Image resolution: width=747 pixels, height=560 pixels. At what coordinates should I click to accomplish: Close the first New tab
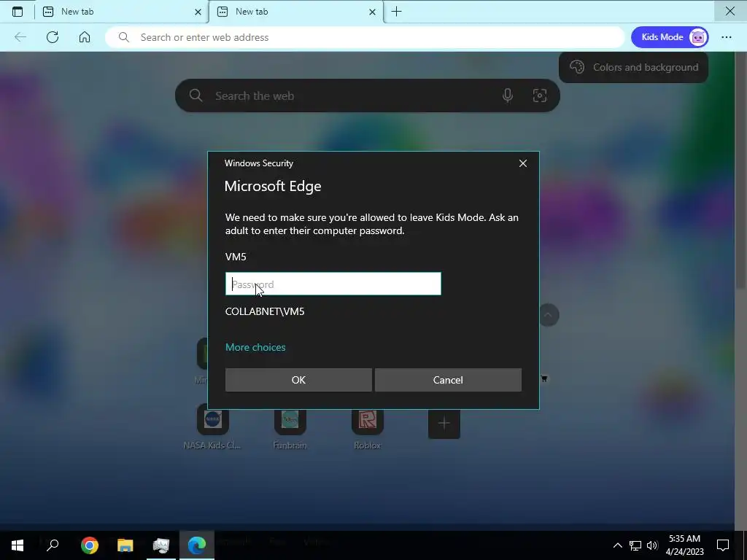pyautogui.click(x=198, y=12)
